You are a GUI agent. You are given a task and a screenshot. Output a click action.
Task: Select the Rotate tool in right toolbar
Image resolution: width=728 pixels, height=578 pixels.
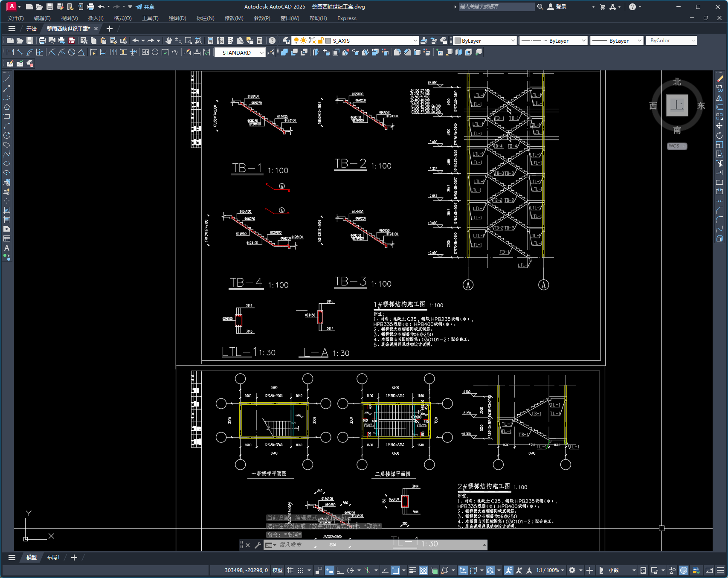[719, 135]
